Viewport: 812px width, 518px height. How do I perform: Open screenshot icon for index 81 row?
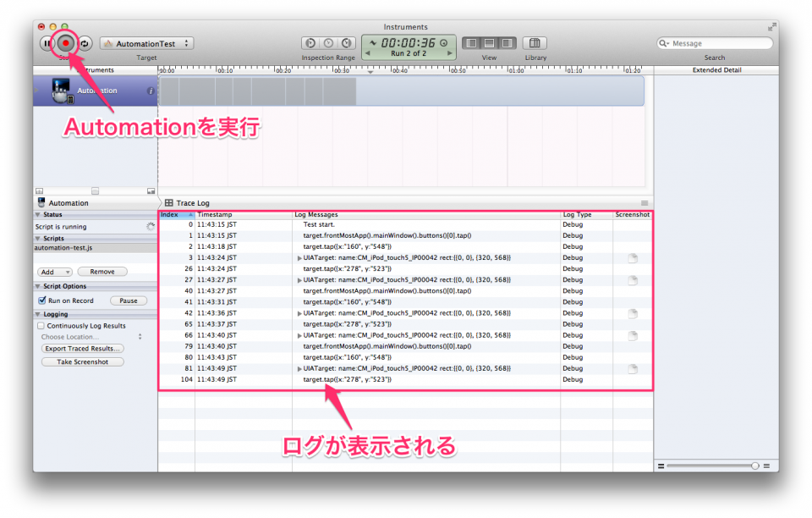633,369
